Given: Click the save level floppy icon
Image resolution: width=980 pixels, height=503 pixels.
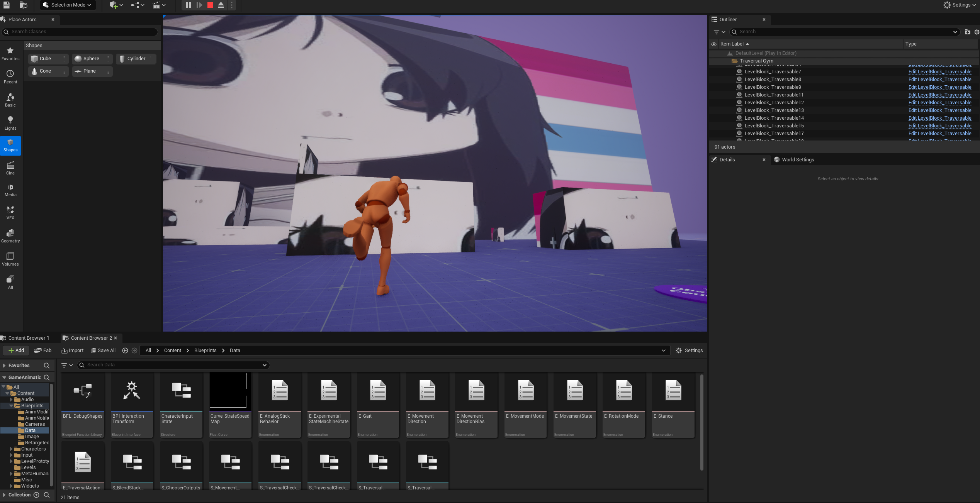Looking at the screenshot, I should tap(7, 5).
